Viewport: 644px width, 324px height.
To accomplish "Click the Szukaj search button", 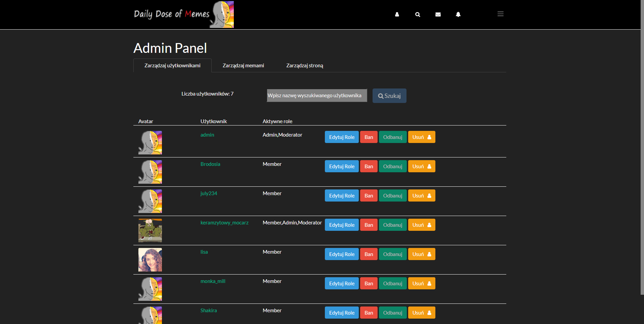I will 389,96.
